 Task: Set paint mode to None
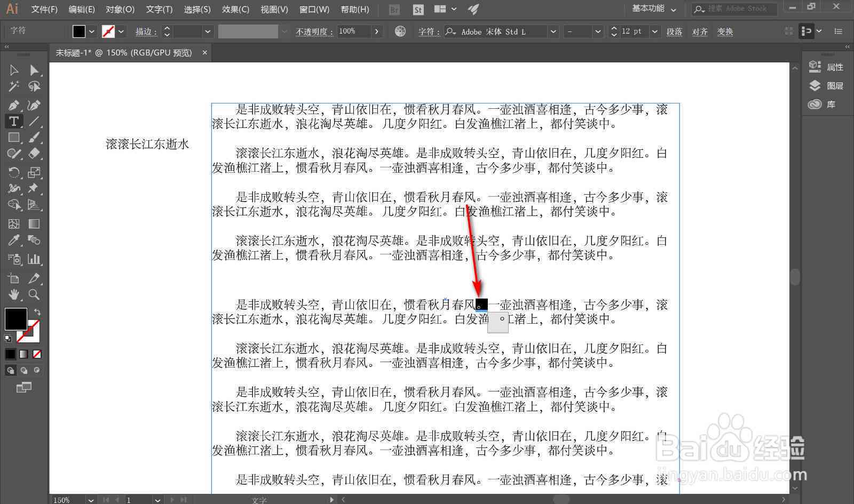point(37,354)
